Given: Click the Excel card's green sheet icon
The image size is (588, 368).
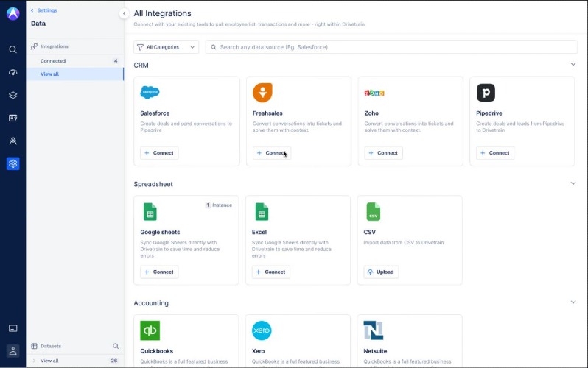Looking at the screenshot, I should coord(262,212).
